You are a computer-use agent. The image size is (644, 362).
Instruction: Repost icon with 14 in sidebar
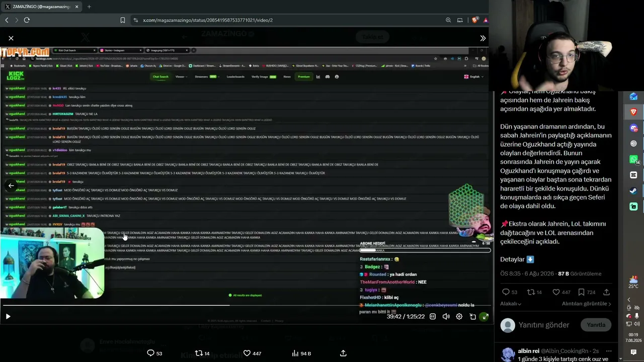point(530,292)
